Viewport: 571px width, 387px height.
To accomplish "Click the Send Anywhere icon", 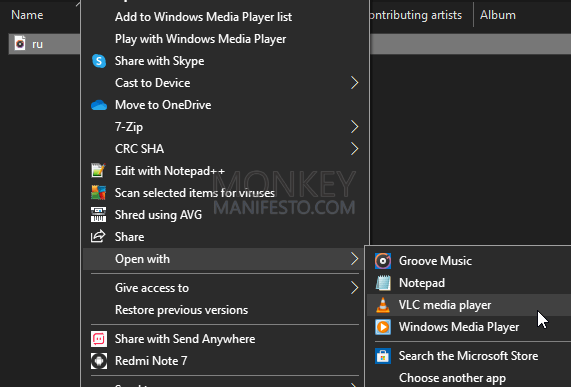I will pyautogui.click(x=99, y=339).
